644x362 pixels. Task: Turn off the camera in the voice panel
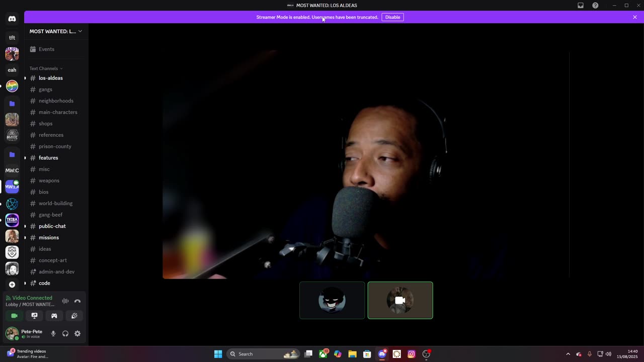(14, 316)
